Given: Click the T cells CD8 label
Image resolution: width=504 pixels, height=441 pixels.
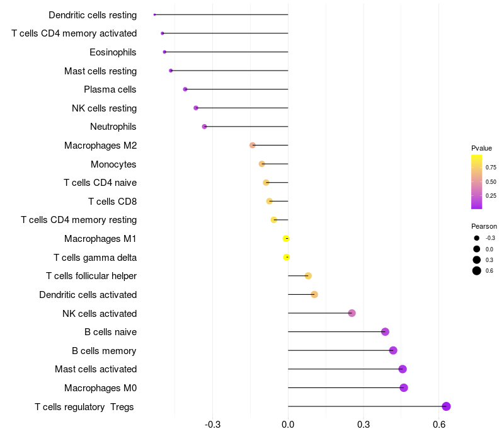Looking at the screenshot, I should (x=112, y=202).
